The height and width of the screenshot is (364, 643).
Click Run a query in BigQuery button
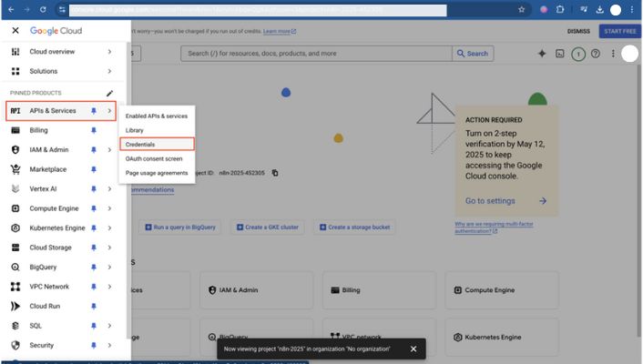(180, 227)
